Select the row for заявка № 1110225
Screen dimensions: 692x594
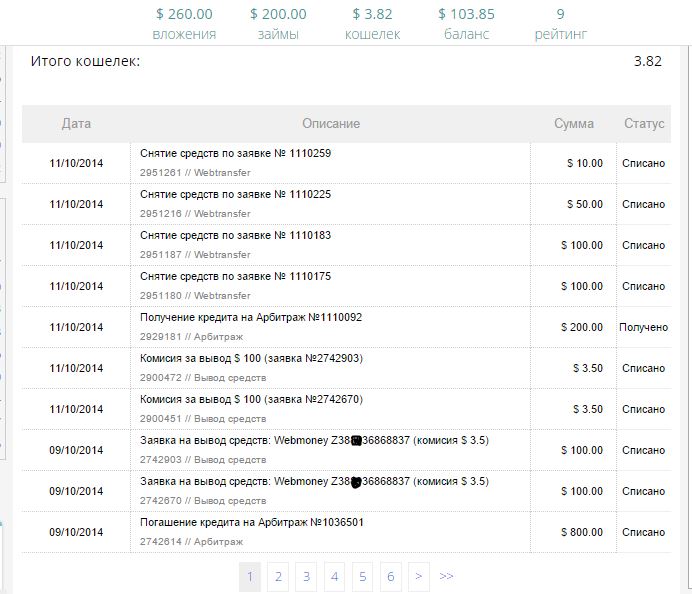(346, 204)
